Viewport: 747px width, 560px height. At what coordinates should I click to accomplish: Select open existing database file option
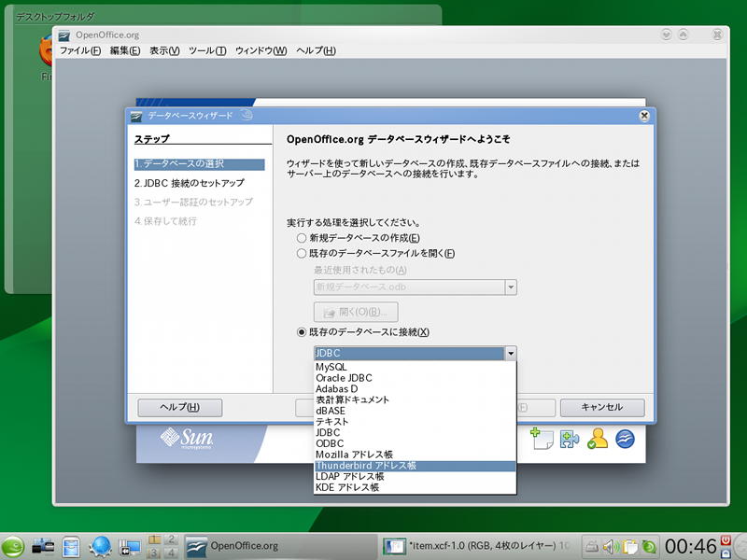pos(302,253)
